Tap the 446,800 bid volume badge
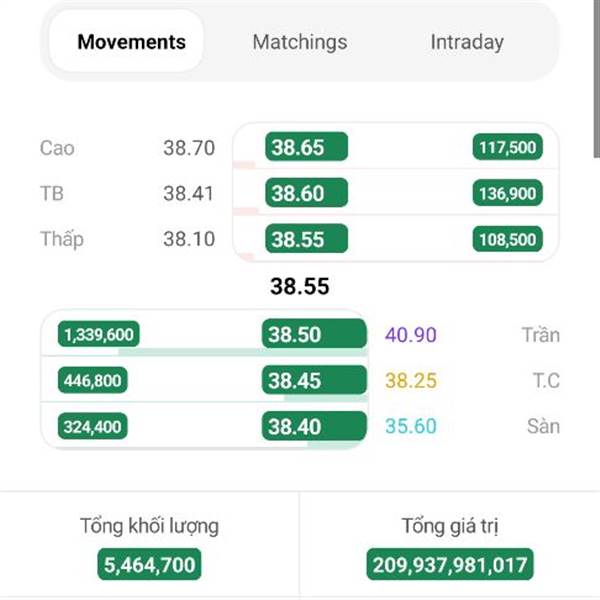The height and width of the screenshot is (600, 600). click(93, 380)
